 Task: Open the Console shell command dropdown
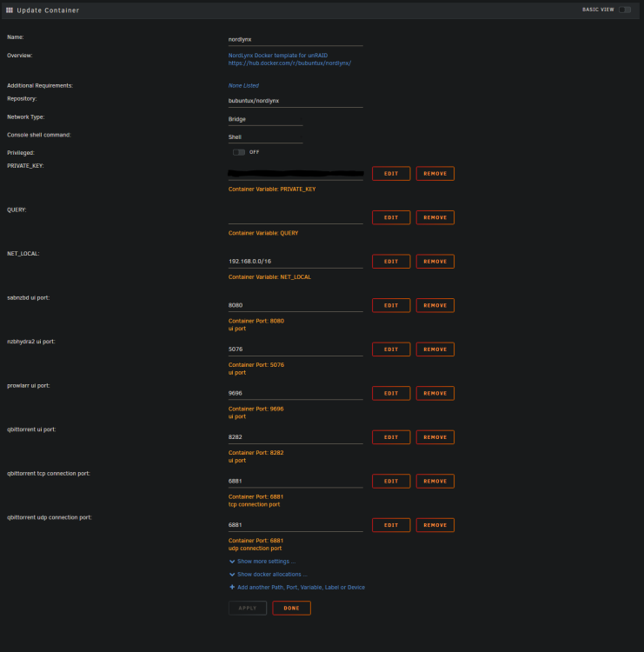(265, 137)
